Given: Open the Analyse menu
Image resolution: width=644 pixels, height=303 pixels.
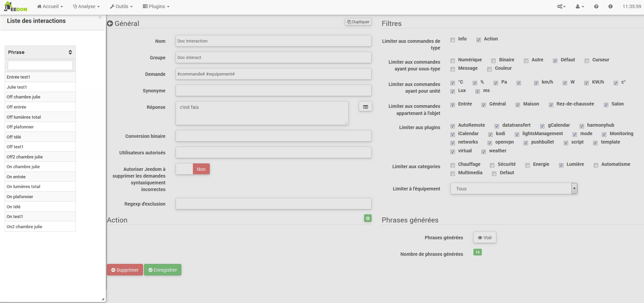Looking at the screenshot, I should 86,7.
